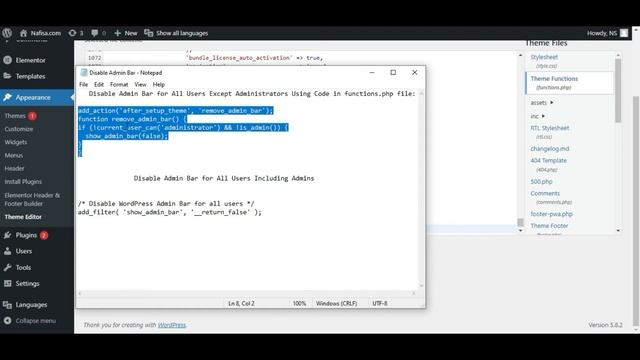The height and width of the screenshot is (360, 640).
Task: Open the comments bubble icon in admin bar
Action: [x=94, y=33]
